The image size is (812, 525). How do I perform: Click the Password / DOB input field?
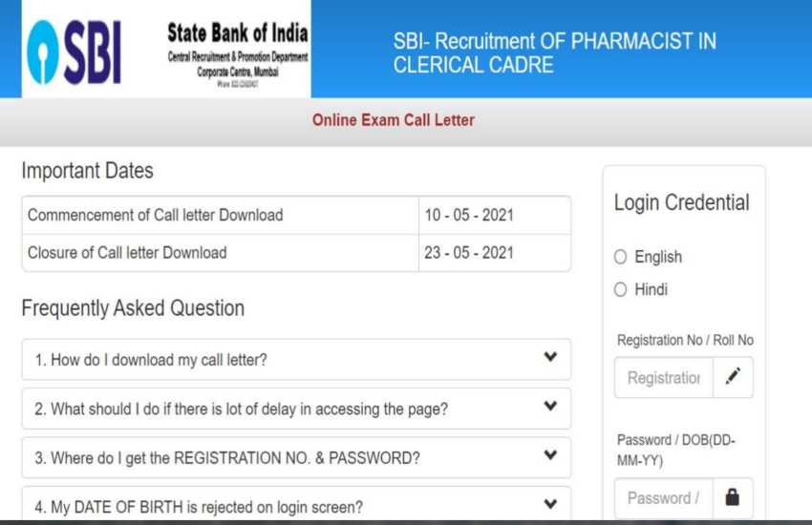(x=664, y=498)
